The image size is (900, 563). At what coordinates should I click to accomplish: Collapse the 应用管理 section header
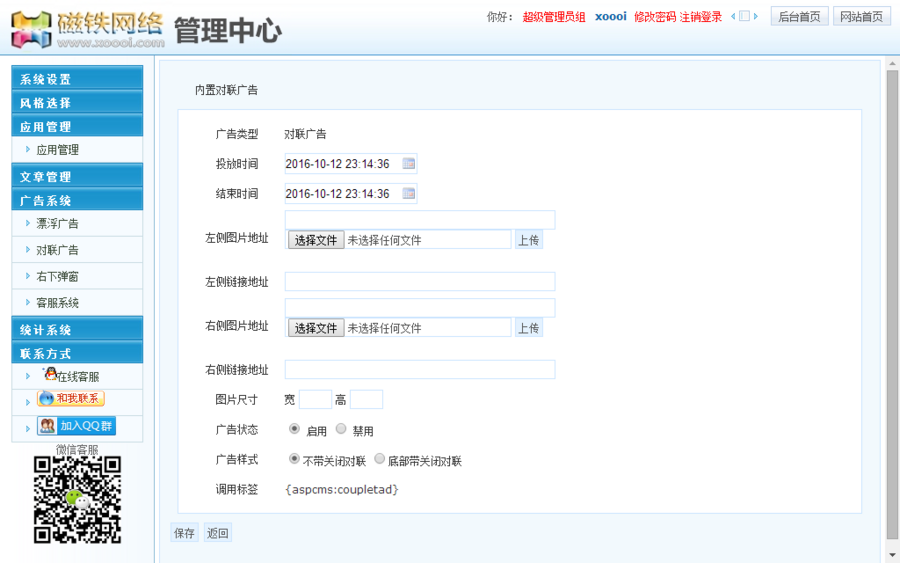(77, 126)
